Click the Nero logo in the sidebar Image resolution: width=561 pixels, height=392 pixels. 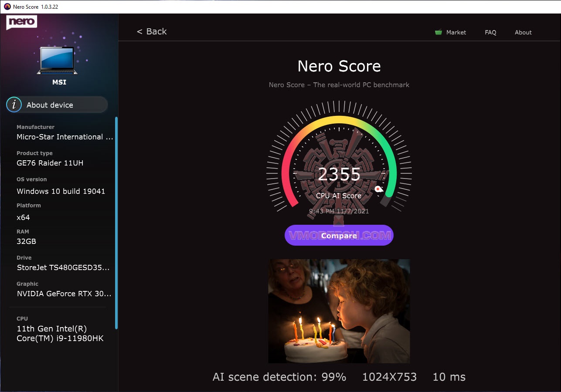[20, 22]
